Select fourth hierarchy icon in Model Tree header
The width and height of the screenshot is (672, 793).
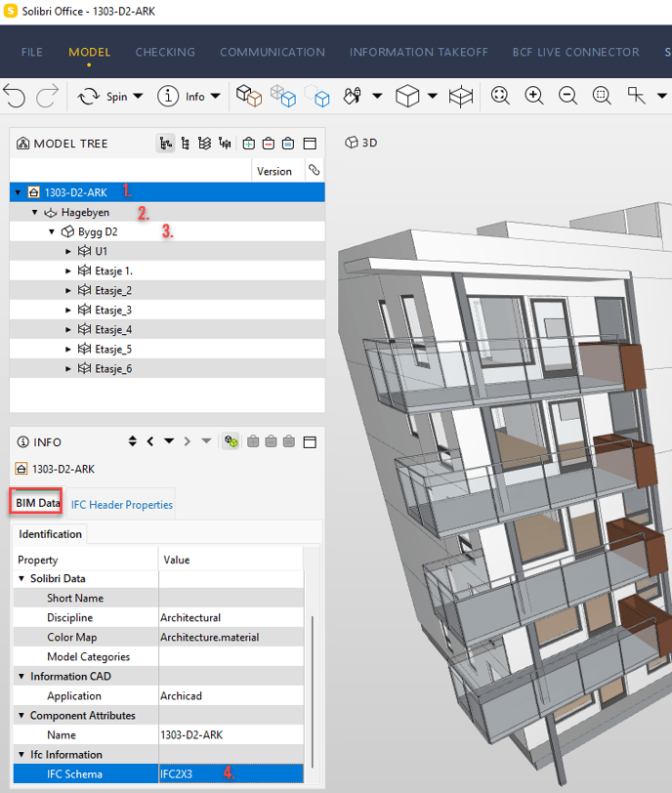coord(225,144)
